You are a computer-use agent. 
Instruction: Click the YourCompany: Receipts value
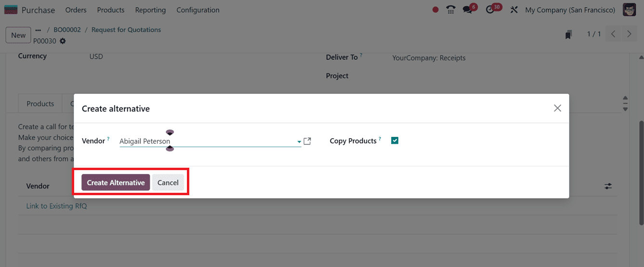click(x=429, y=58)
